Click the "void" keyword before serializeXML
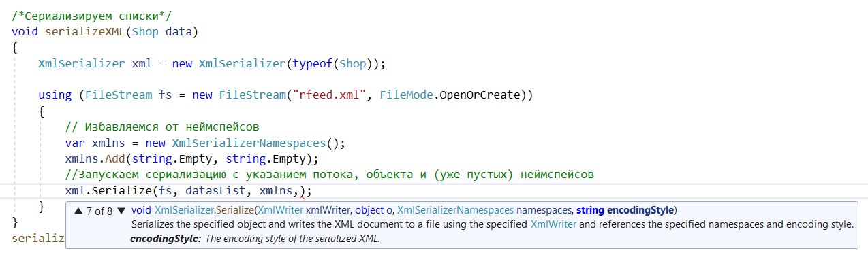This screenshot has width=868, height=255. pos(25,31)
